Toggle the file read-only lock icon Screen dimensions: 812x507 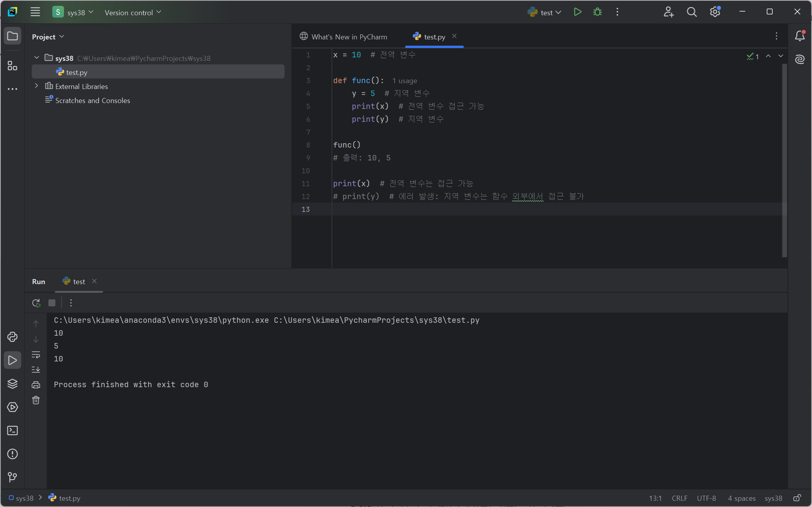click(797, 498)
